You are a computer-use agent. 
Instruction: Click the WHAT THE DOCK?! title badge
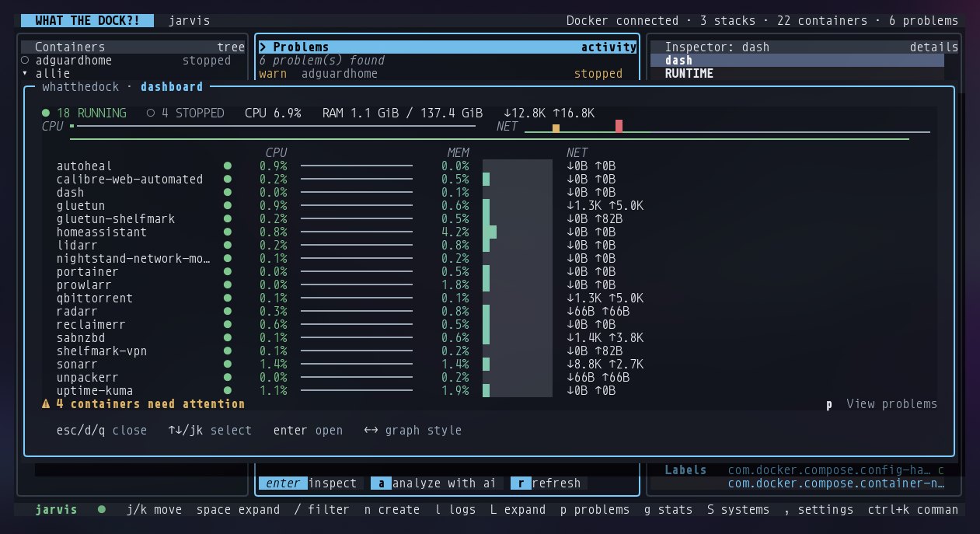pos(87,21)
